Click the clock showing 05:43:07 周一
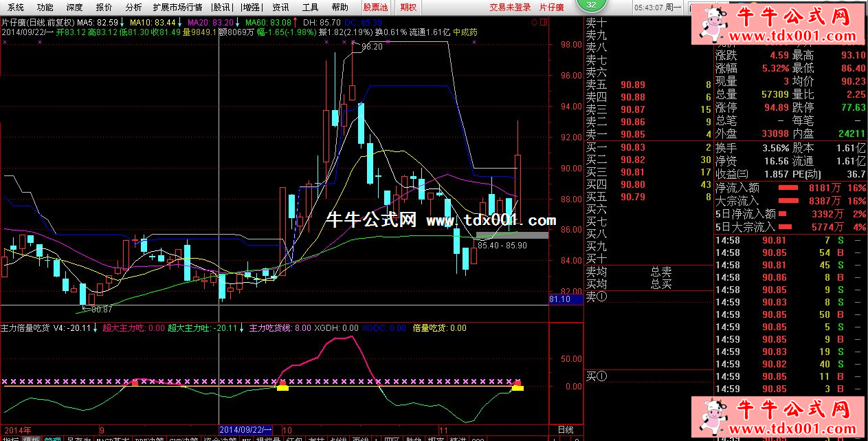The image size is (868, 441). pyautogui.click(x=658, y=7)
